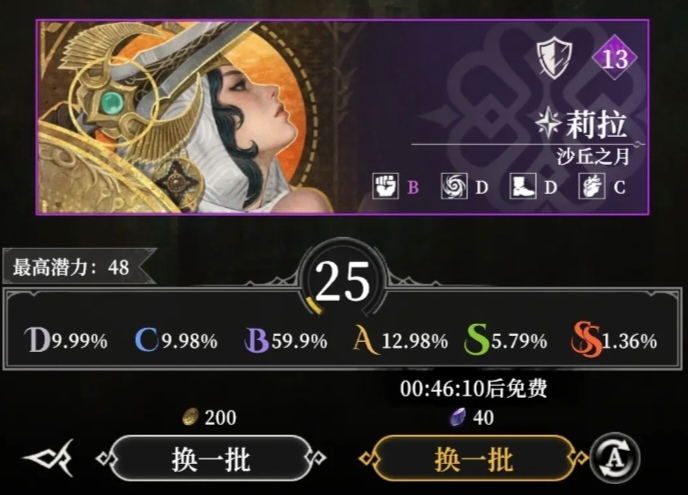Click the 最高潜力 48 banner tag
The image size is (688, 495).
79,267
